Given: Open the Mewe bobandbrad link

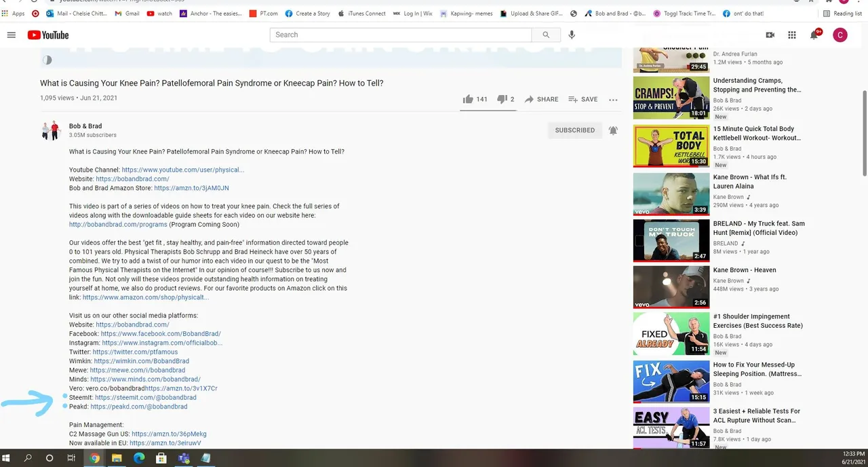Looking at the screenshot, I should click(x=138, y=371).
